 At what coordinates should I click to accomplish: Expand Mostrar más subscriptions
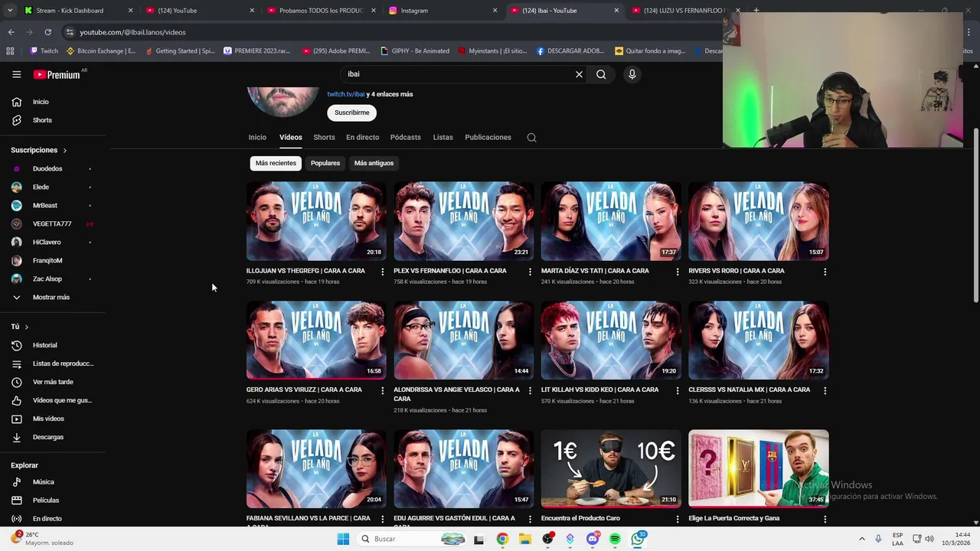point(53,297)
